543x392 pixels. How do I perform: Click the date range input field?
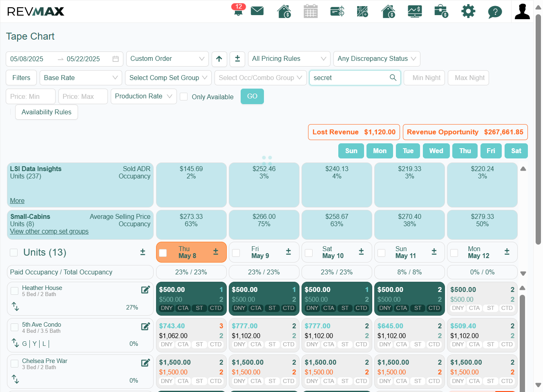pos(65,59)
